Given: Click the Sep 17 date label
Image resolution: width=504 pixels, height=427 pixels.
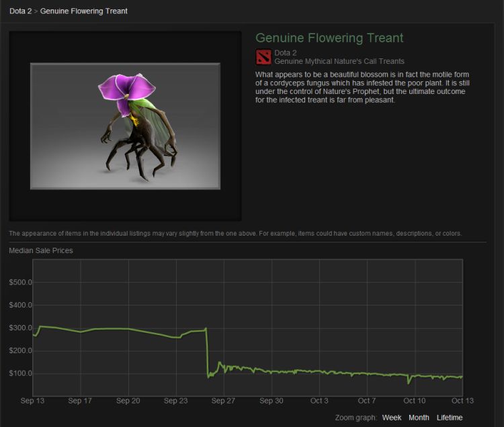Looking at the screenshot, I should (80, 401).
